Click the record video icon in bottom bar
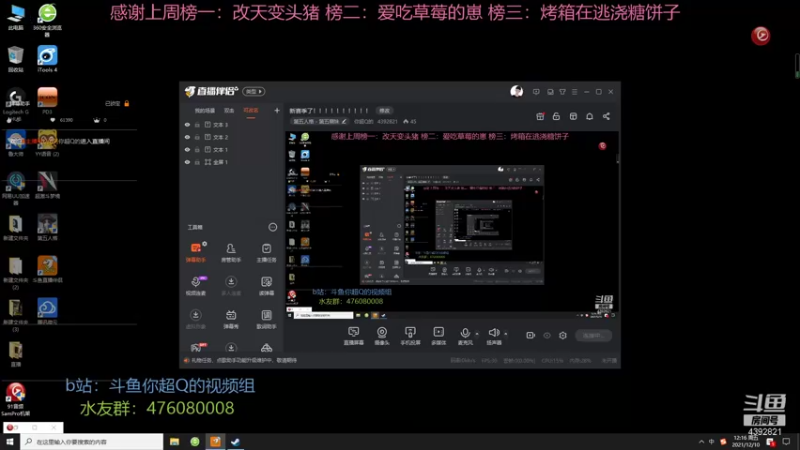800x450 pixels. tap(531, 335)
